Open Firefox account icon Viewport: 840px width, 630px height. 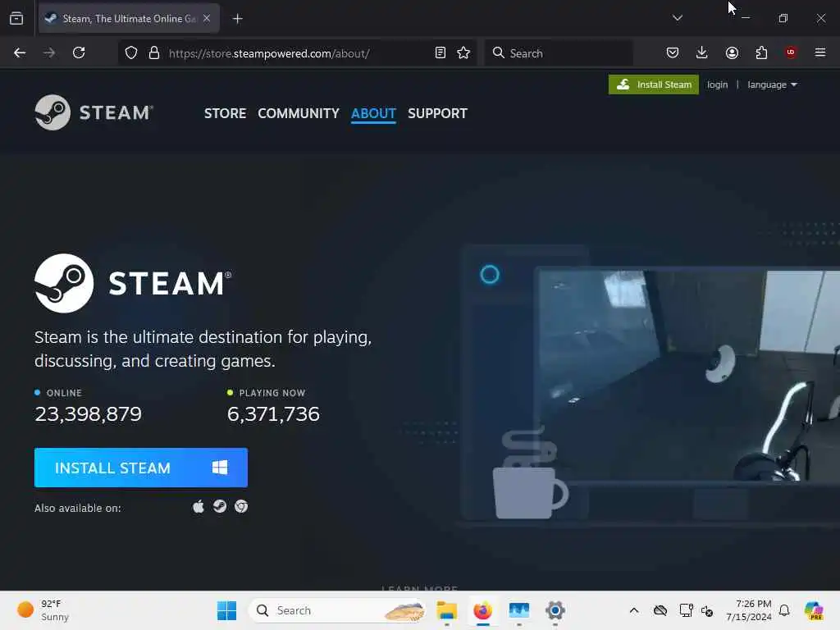(x=732, y=52)
